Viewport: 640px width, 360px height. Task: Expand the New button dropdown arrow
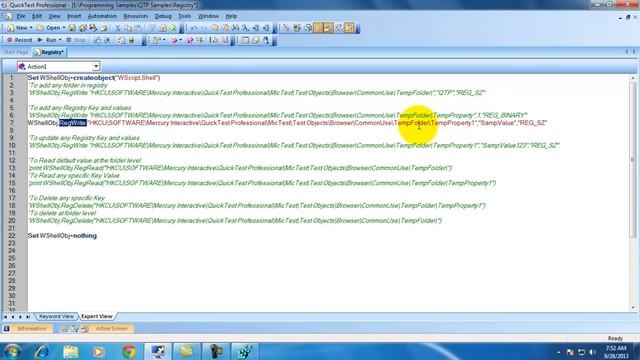coord(31,28)
